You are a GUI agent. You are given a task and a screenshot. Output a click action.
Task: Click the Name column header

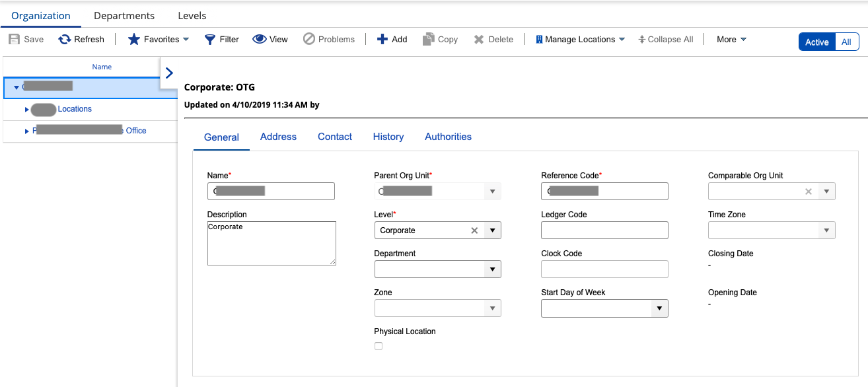click(x=102, y=67)
